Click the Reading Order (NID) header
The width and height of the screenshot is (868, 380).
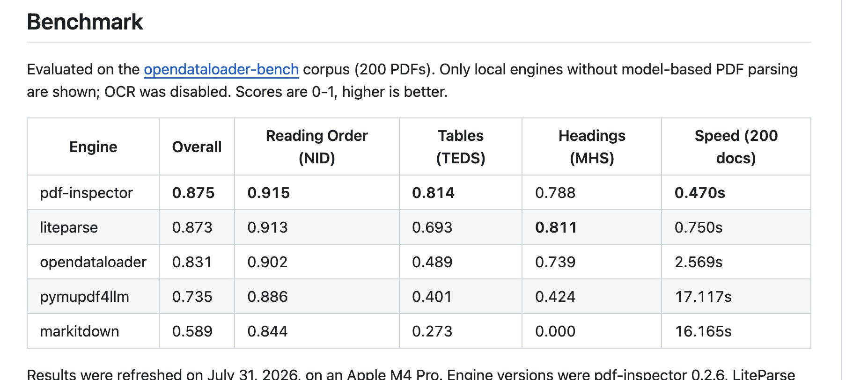[317, 147]
